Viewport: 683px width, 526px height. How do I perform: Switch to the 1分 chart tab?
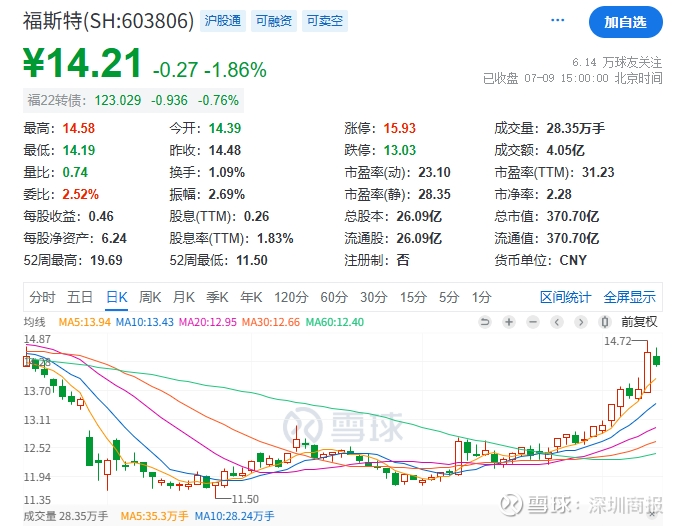(x=481, y=297)
